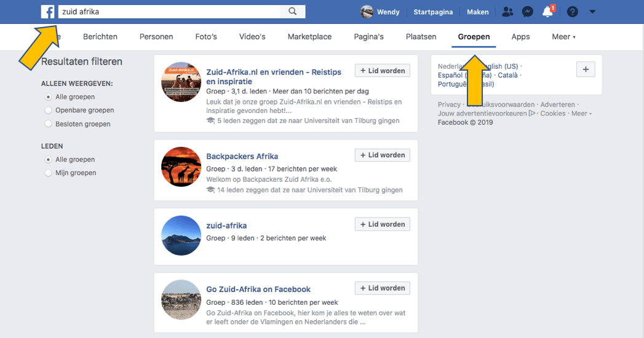Join Go Zuid-Afrika on Facebook via Lid worden
The width and height of the screenshot is (644, 338).
pyautogui.click(x=383, y=288)
